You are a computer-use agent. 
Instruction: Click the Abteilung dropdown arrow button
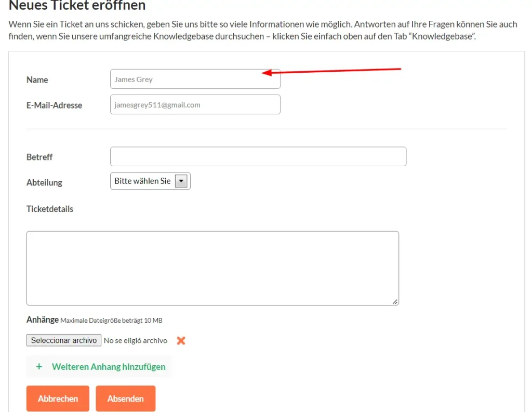pyautogui.click(x=181, y=181)
